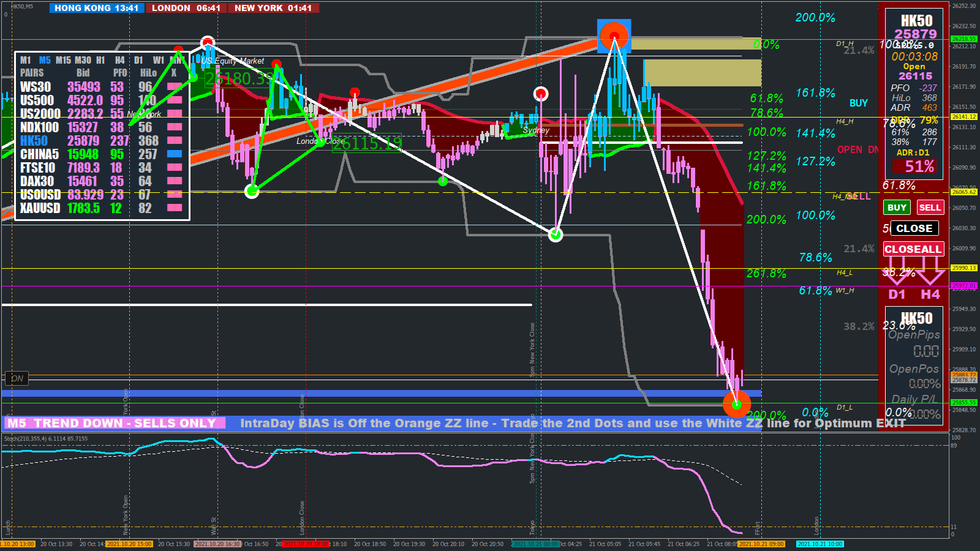The image size is (980, 551).
Task: Switch dashboard to W1 timeframe
Action: coord(159,60)
